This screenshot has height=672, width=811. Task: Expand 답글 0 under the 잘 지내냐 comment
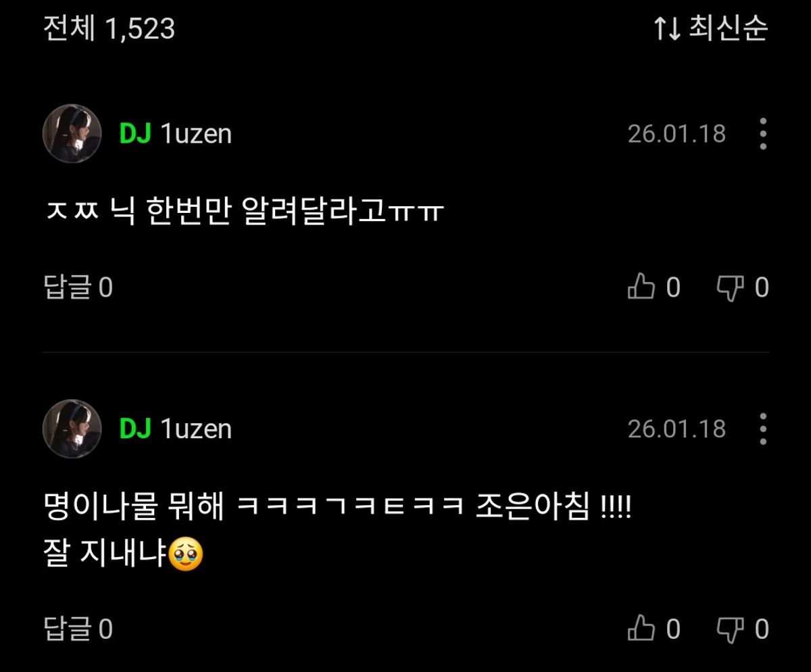tap(78, 629)
